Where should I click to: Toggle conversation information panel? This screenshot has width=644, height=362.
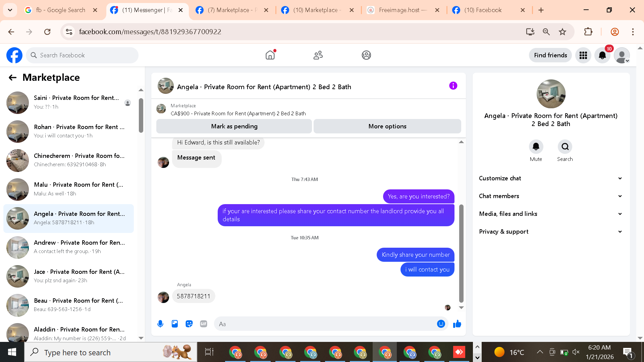click(453, 86)
